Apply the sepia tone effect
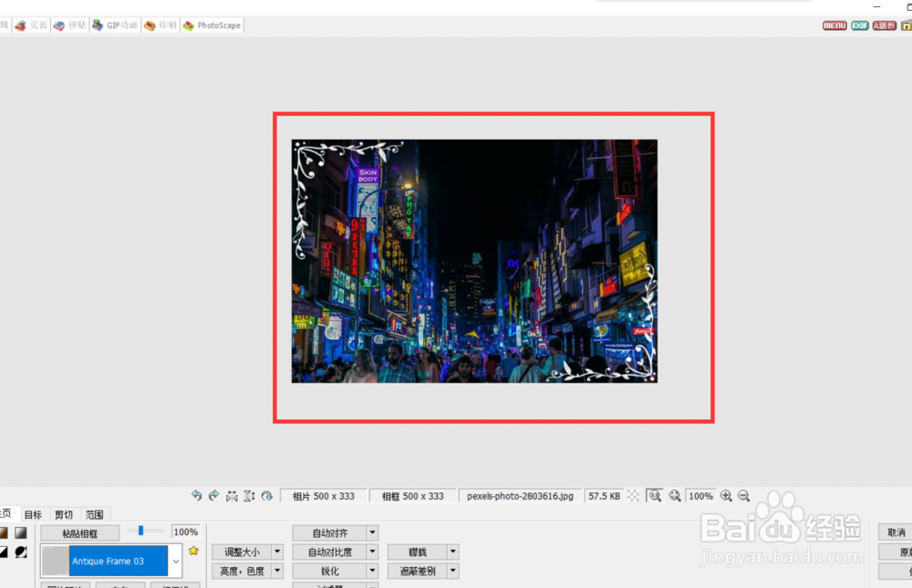The image size is (912, 588). coord(4,532)
